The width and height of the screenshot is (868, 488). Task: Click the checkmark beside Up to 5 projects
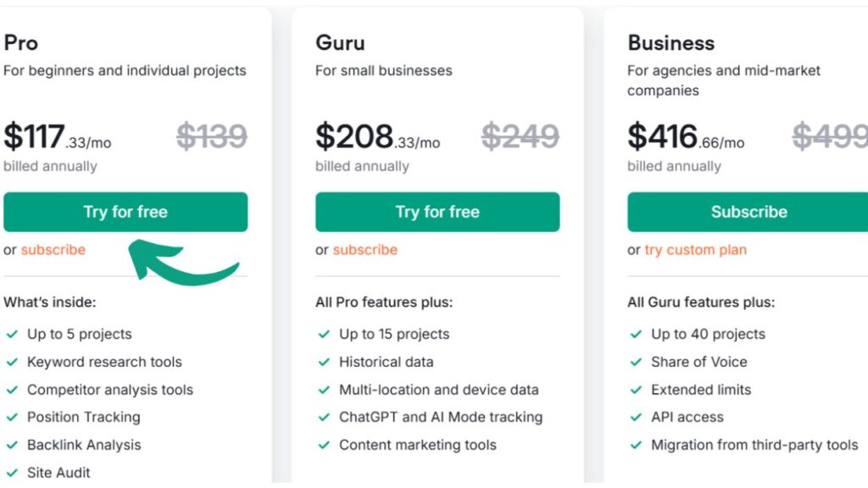click(x=13, y=334)
